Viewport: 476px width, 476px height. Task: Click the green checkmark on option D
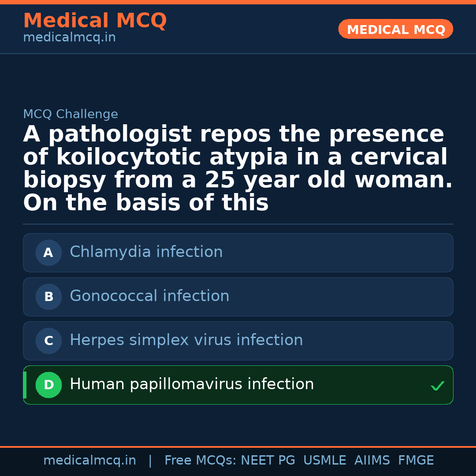[x=437, y=386]
